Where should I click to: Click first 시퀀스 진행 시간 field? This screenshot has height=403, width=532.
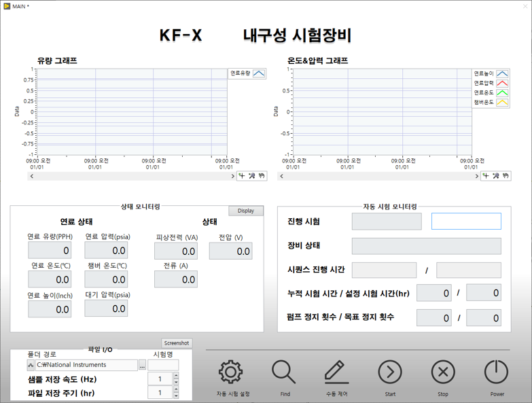coord(385,270)
